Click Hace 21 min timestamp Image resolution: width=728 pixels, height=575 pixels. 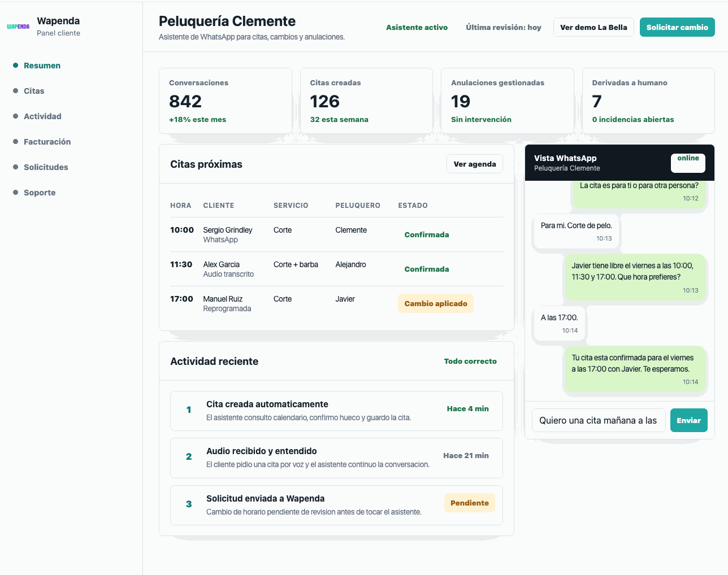(466, 456)
